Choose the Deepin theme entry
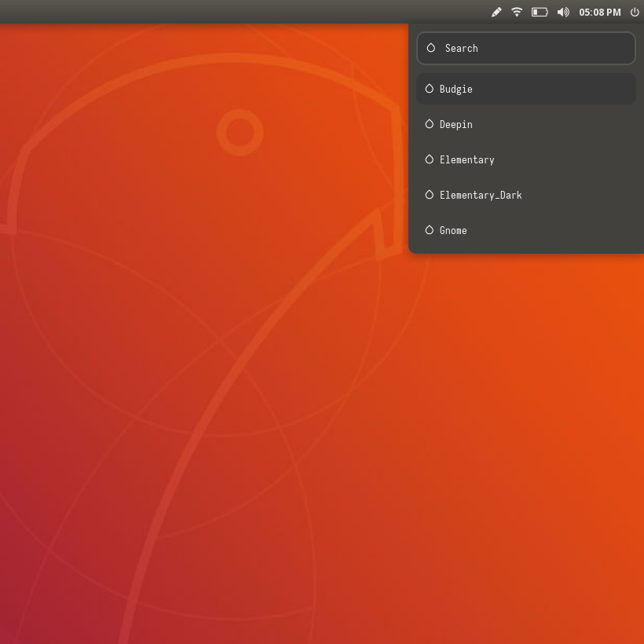This screenshot has height=644, width=644. click(525, 124)
